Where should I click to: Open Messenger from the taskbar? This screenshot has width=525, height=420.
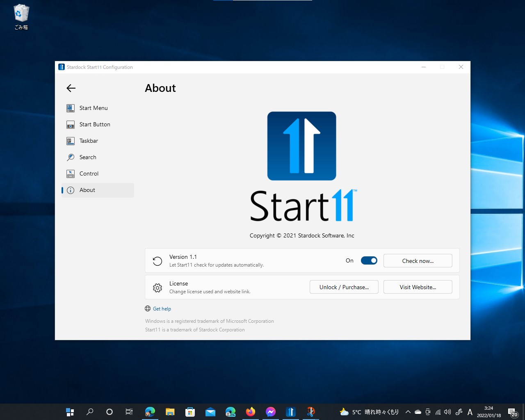click(271, 411)
